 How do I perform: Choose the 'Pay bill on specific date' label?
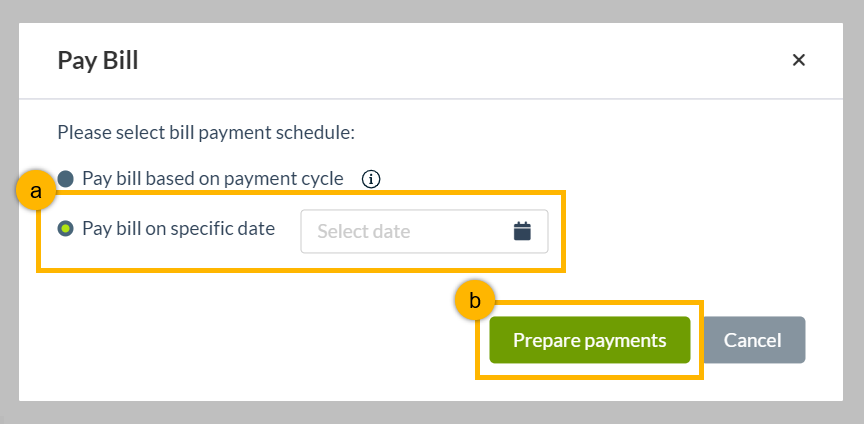[179, 228]
